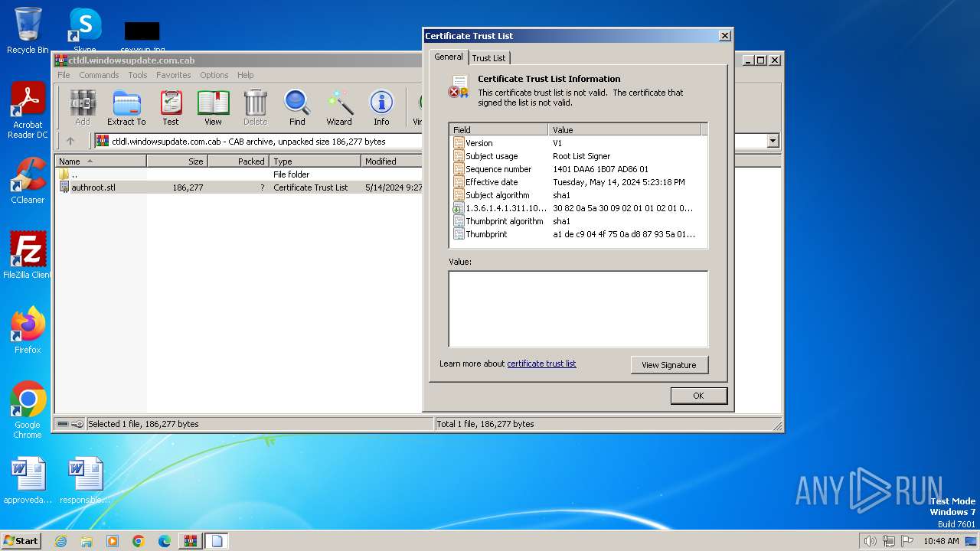Click the Field column header

pyautogui.click(x=498, y=130)
